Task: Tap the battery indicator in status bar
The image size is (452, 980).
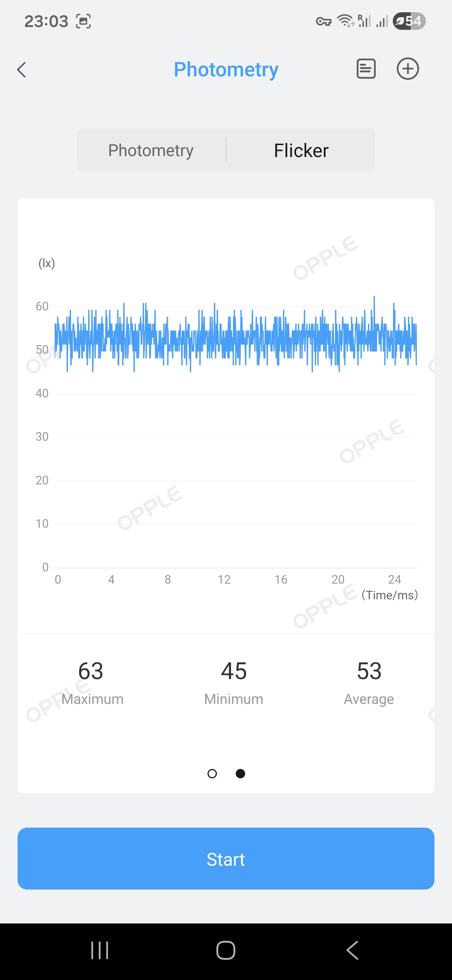Action: (409, 21)
